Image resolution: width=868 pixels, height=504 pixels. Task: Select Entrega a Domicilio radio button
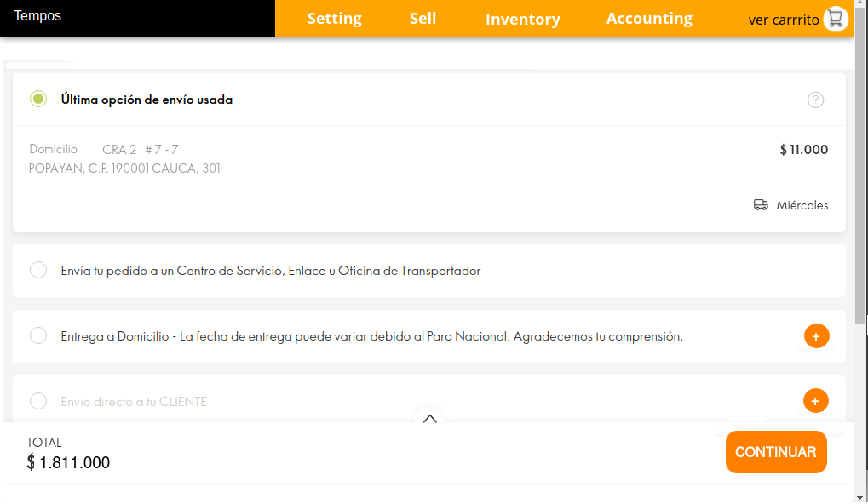(x=38, y=336)
